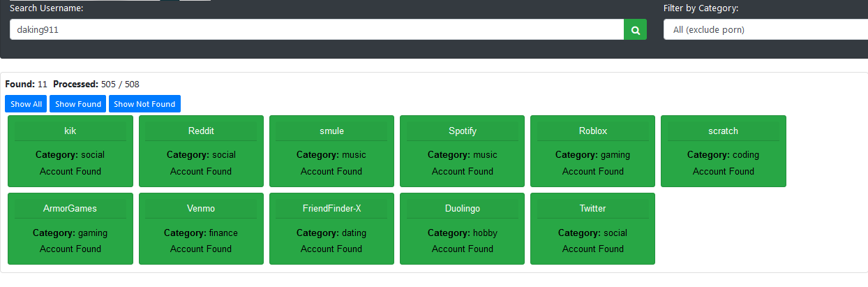Image resolution: width=868 pixels, height=287 pixels.
Task: Select the smule result card
Action: (331, 151)
